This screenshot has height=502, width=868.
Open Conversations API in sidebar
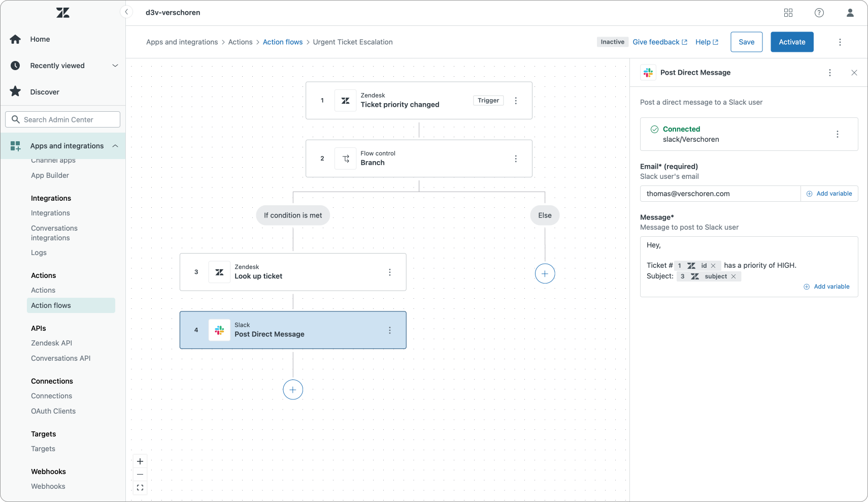coord(61,358)
